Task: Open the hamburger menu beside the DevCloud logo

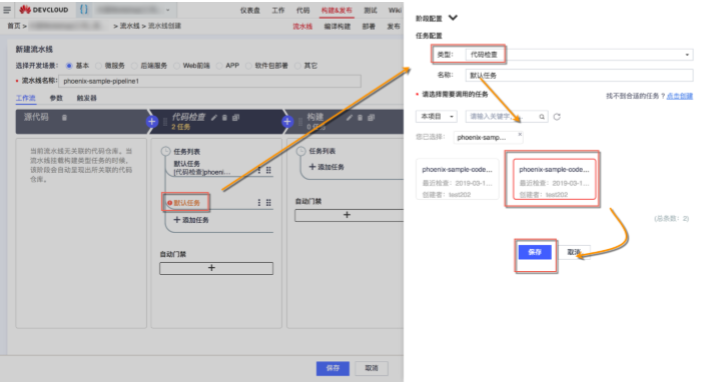Action: tap(7, 9)
